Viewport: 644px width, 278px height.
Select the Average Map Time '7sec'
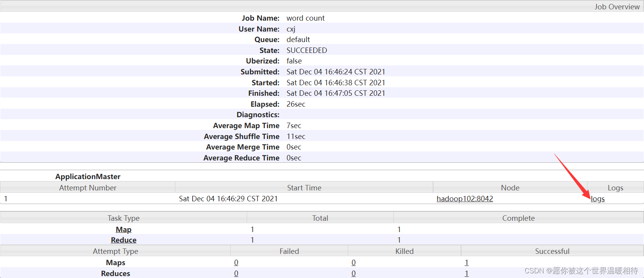[294, 126]
